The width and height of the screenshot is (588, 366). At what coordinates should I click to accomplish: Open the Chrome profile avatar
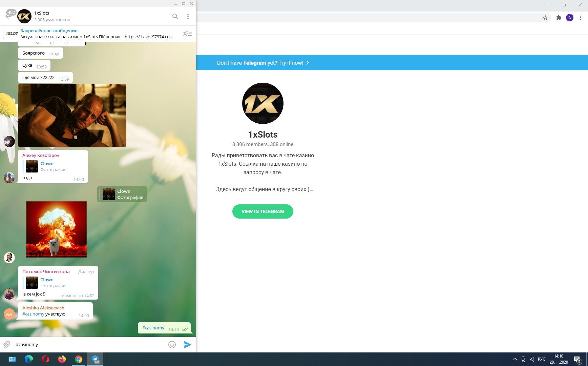[x=570, y=18]
